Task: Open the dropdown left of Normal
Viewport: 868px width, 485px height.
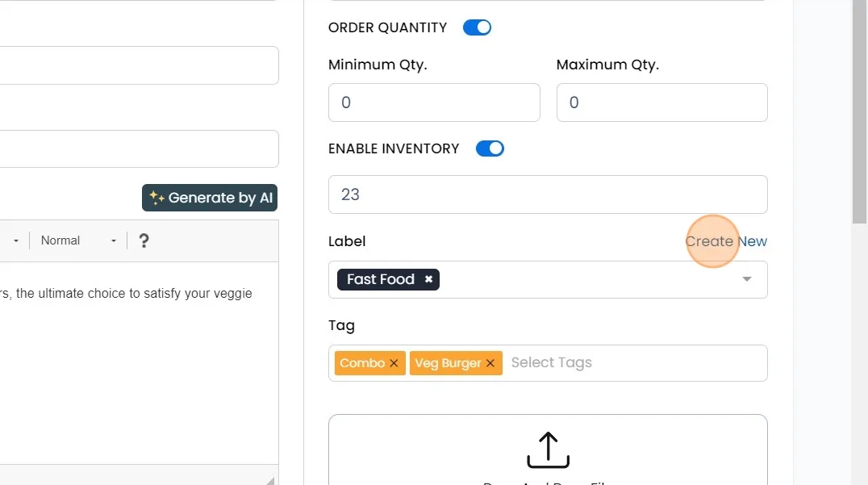Action: 15,240
